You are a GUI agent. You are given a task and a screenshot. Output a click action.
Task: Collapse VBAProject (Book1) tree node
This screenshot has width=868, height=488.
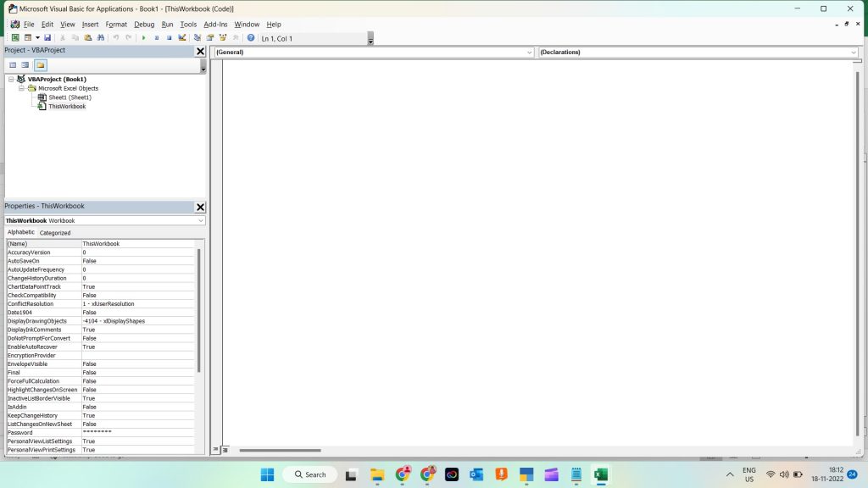11,79
